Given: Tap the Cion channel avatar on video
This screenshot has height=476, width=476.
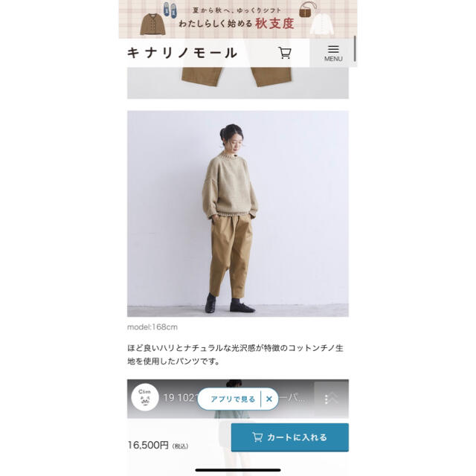Looking at the screenshot, I should tap(145, 397).
